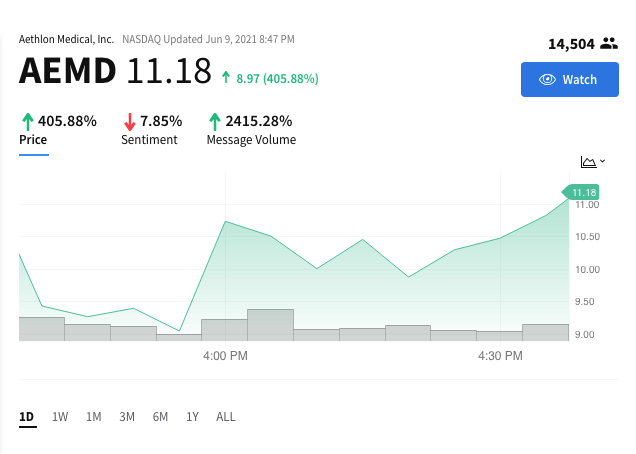Switch chart to 1W range
Image resolution: width=636 pixels, height=454 pixels.
[60, 417]
